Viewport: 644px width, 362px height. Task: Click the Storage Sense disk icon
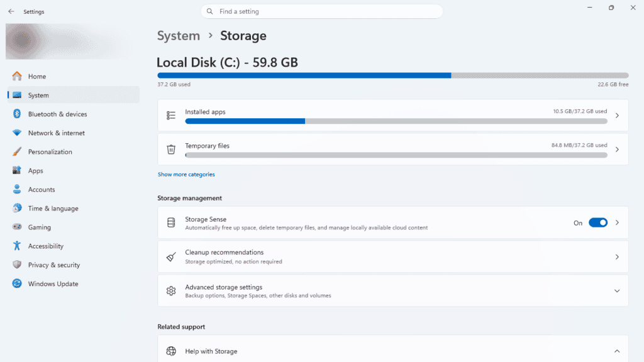coord(171,222)
